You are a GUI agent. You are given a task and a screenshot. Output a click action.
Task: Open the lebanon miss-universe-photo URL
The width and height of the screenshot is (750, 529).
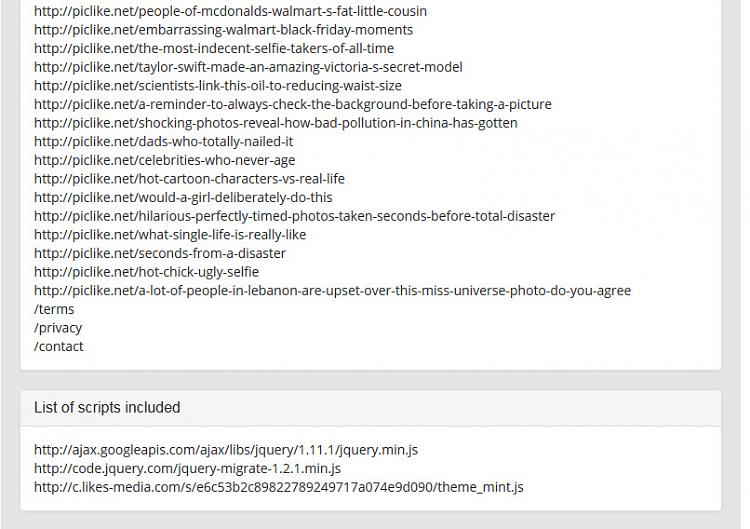coord(332,291)
